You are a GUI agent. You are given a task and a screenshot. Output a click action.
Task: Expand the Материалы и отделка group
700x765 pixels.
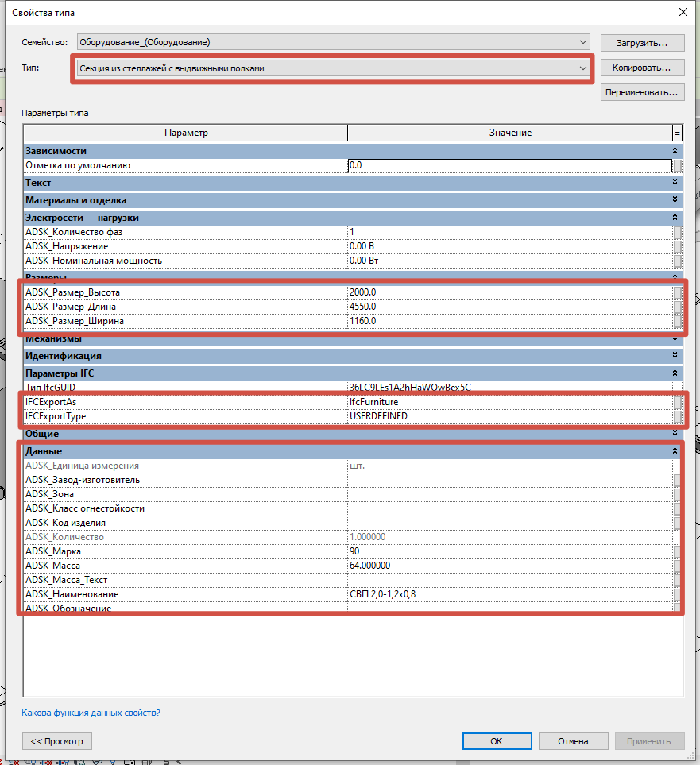675,200
